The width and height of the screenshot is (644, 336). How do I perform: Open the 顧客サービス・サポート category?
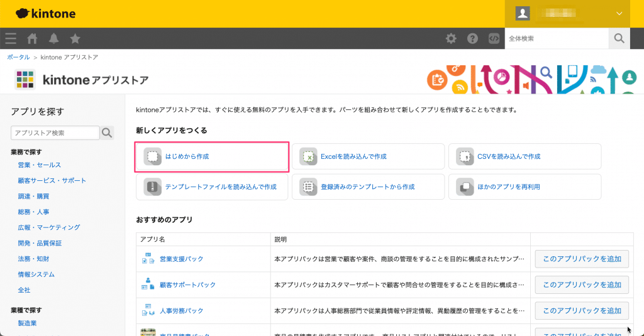(x=52, y=180)
